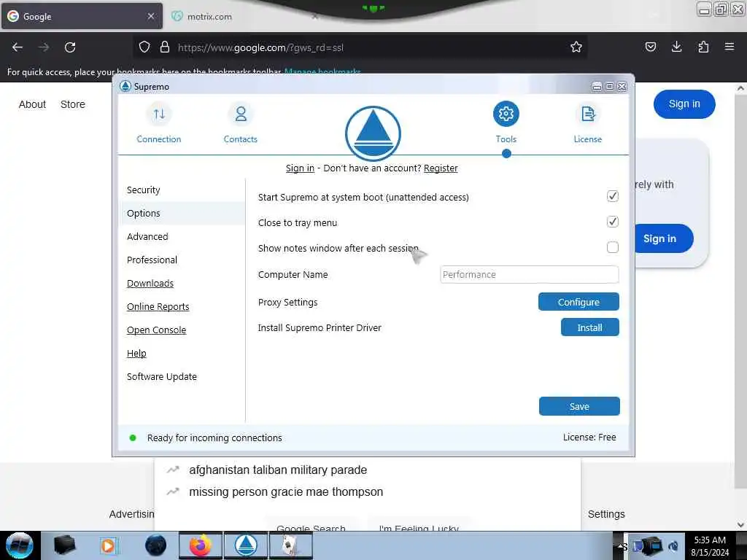Select Software Update in the sidebar
Image resolution: width=747 pixels, height=560 pixels.
tap(161, 377)
